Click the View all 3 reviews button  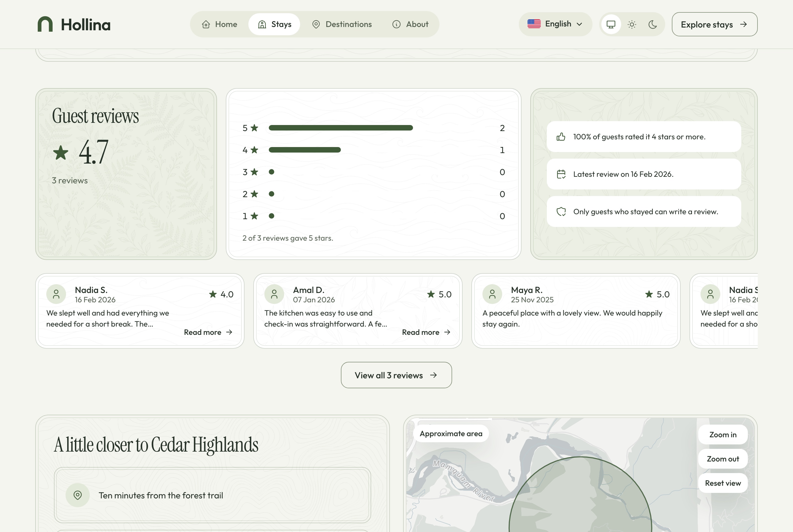(x=396, y=375)
